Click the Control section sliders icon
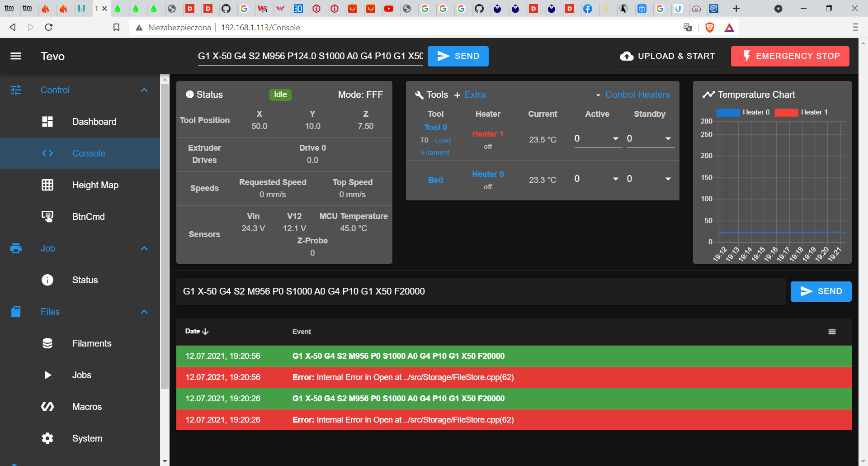868x466 pixels. [x=16, y=90]
